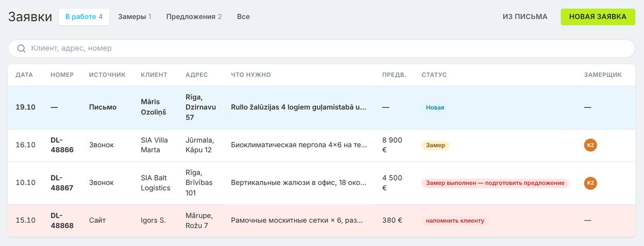This screenshot has height=246, width=644.
Task: Select client «Māris Ozoliņš»
Action: point(154,107)
